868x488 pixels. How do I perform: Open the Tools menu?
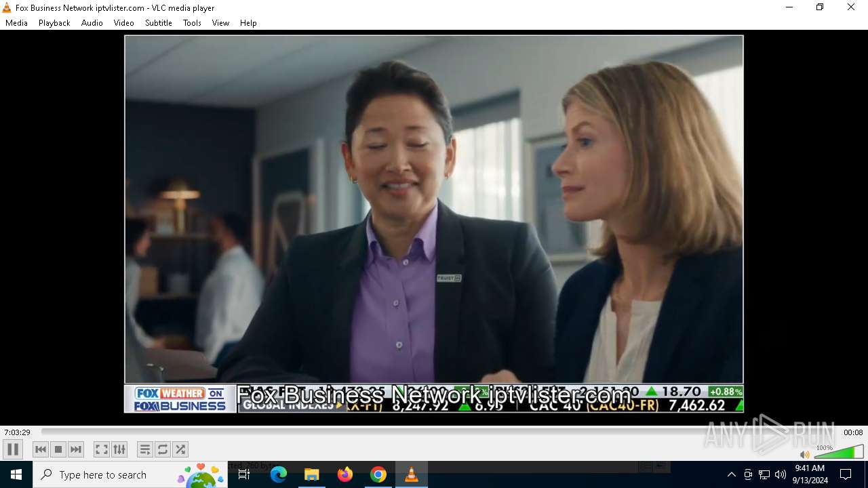coord(192,23)
